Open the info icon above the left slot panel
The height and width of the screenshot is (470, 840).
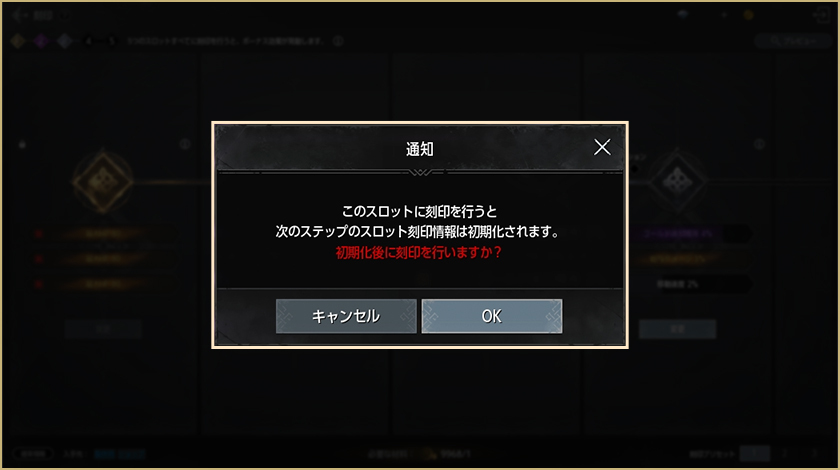click(x=185, y=144)
